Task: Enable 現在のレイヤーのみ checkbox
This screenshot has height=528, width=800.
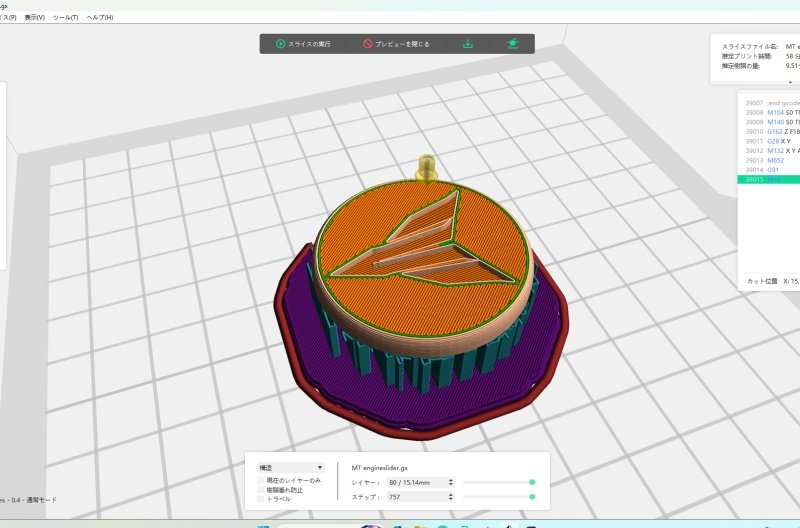Action: (x=262, y=481)
